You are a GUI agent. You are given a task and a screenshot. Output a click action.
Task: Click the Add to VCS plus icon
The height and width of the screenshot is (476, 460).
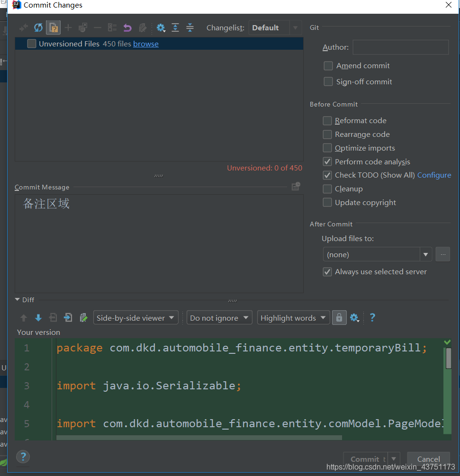point(68,28)
